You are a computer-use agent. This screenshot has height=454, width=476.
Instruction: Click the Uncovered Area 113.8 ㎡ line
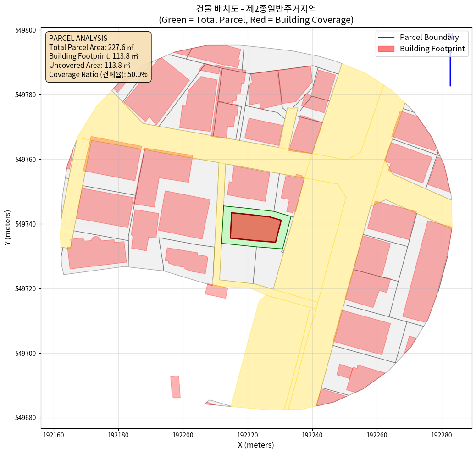[89, 65]
